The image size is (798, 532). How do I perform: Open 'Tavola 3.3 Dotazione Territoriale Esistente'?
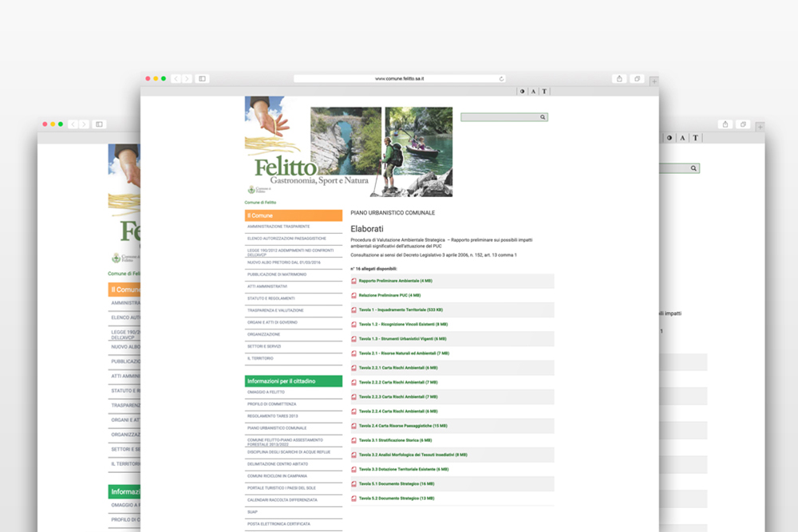404,470
